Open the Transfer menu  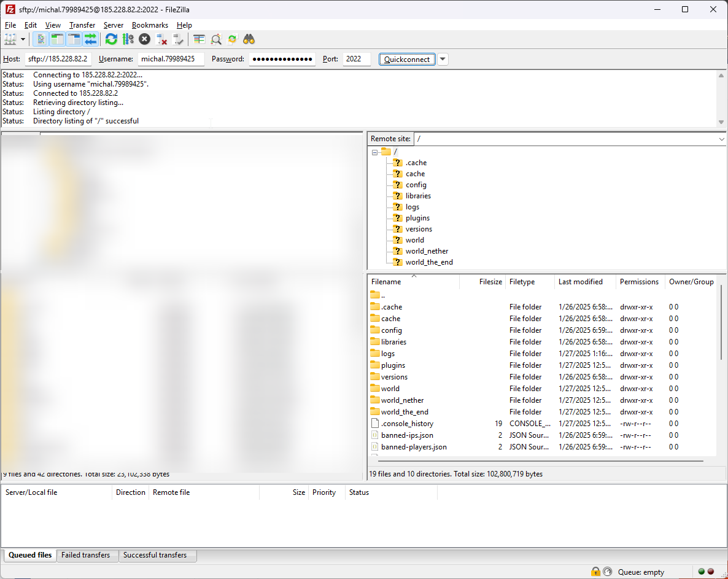click(x=82, y=25)
